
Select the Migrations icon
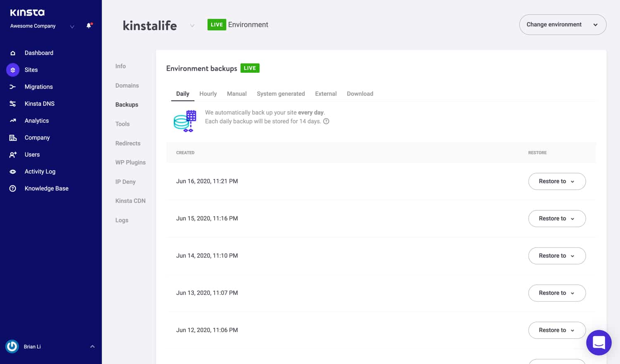tap(12, 87)
